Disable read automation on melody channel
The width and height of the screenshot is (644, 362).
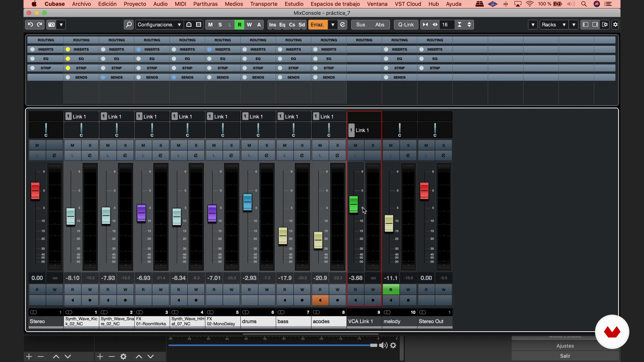click(391, 290)
